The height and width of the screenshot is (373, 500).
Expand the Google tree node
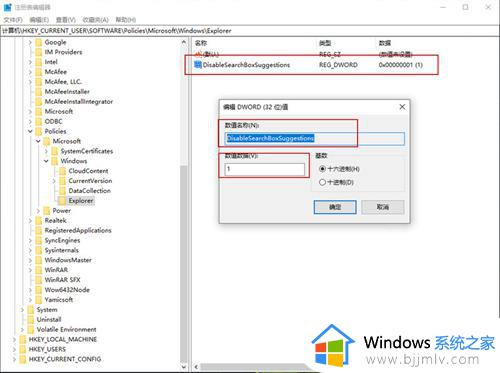(x=30, y=42)
